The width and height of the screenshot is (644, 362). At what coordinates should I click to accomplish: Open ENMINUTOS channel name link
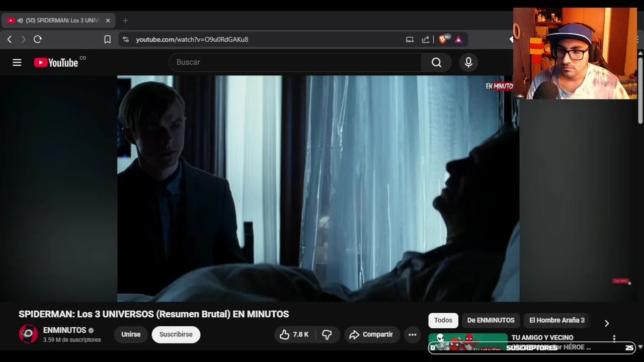coord(65,330)
